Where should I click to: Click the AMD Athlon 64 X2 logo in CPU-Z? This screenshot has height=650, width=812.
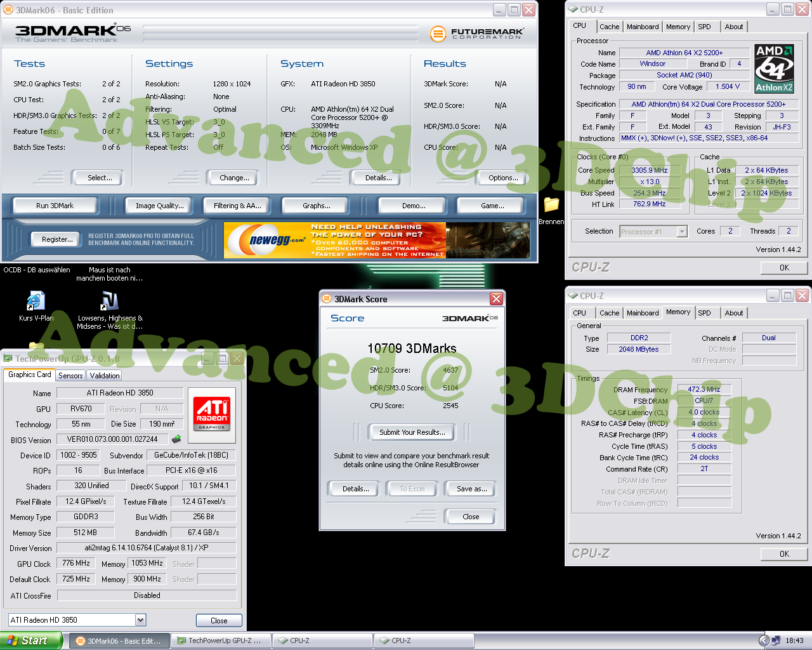774,69
